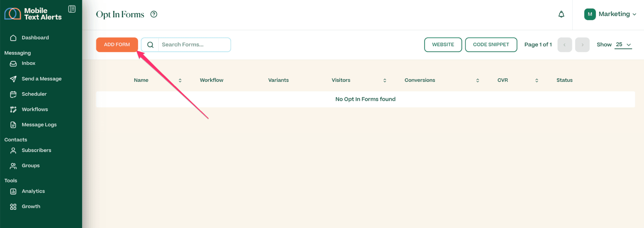Collapse the sidebar with the panel icon

tap(72, 9)
